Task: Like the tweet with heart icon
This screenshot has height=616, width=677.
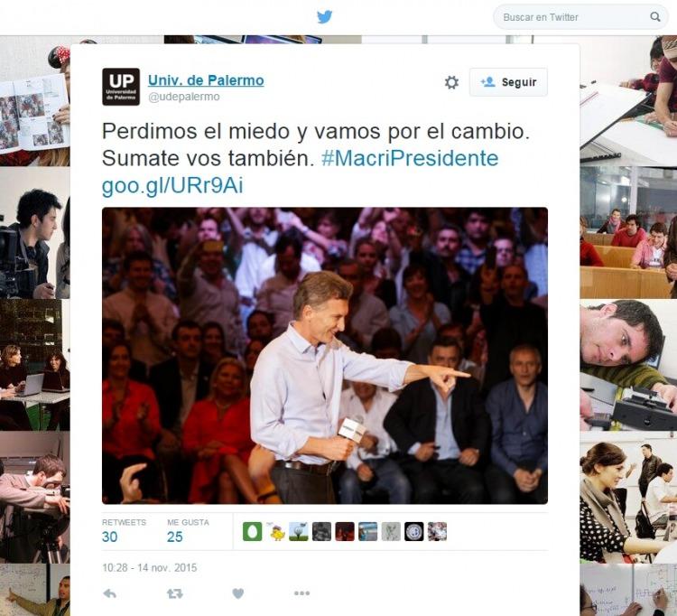Action: (x=238, y=593)
